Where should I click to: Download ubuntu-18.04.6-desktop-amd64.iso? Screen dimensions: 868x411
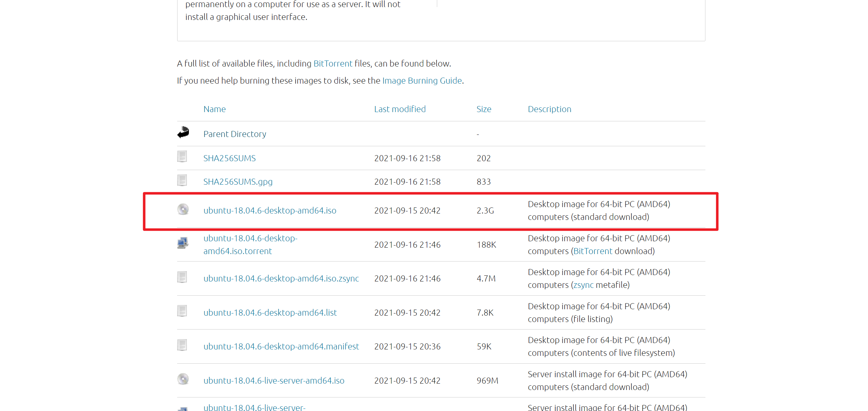click(x=270, y=210)
